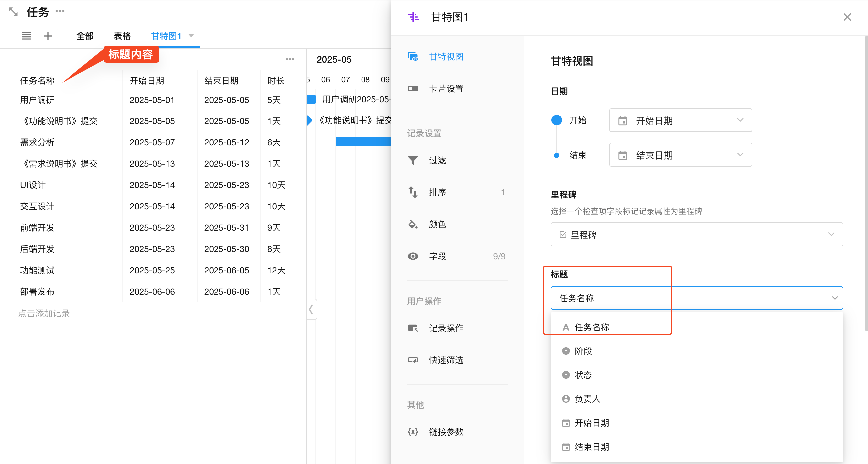Viewport: 868px width, 464px height.
Task: Open the 过滤 filter funnel icon
Action: (413, 160)
